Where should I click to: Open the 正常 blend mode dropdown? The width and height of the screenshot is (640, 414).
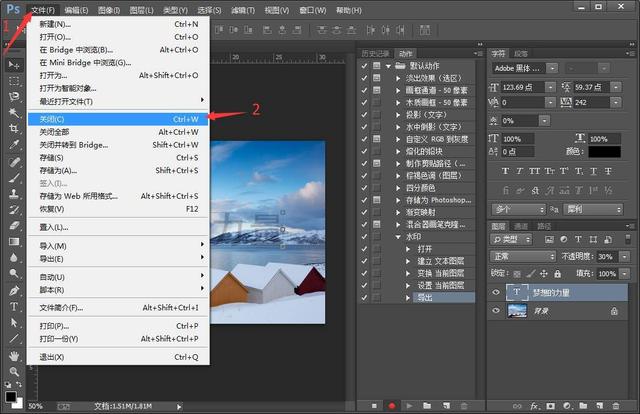(523, 256)
